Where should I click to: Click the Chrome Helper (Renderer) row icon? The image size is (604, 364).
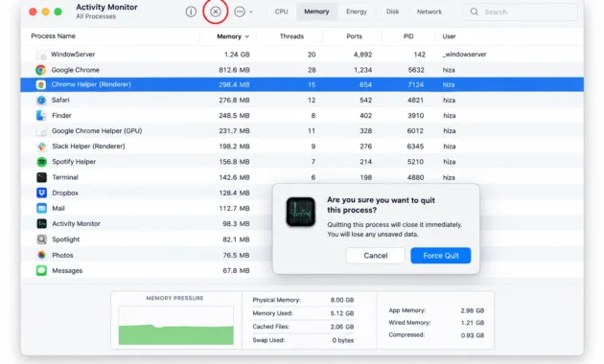(41, 84)
